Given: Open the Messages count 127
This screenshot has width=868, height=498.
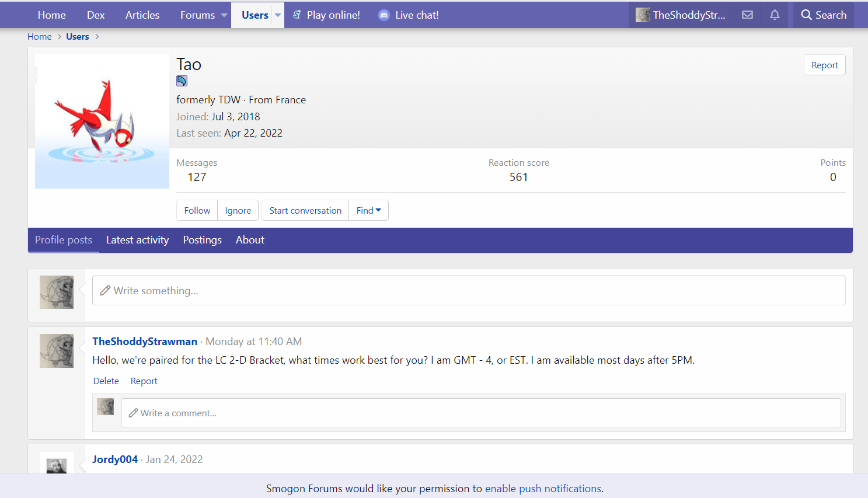Looking at the screenshot, I should click(197, 177).
